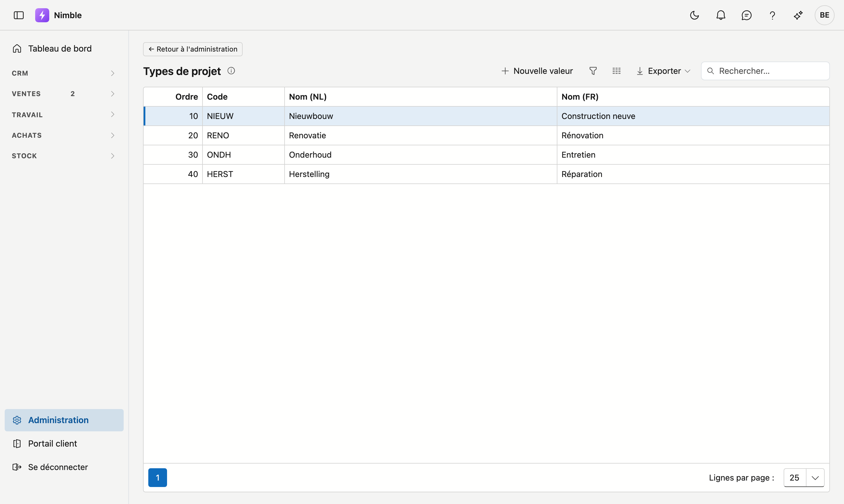Add a Nouvelle valeur
The height and width of the screenshot is (504, 844).
[x=537, y=71]
